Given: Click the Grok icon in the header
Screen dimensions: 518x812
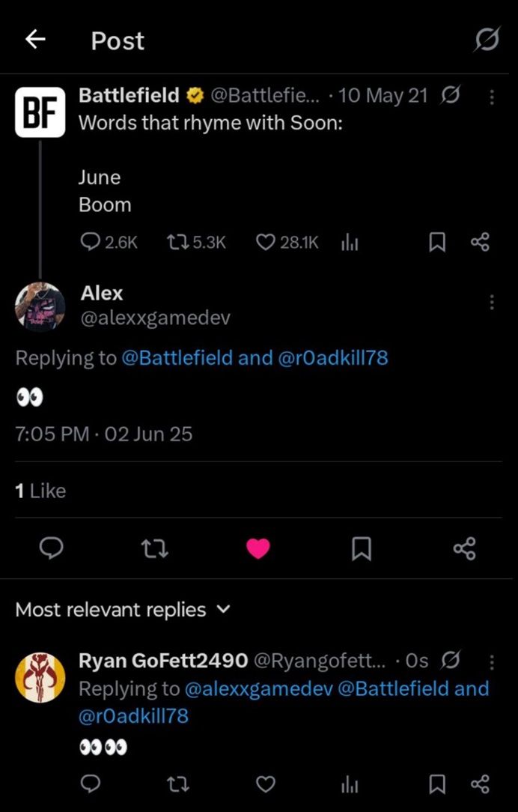Looking at the screenshot, I should pos(486,41).
